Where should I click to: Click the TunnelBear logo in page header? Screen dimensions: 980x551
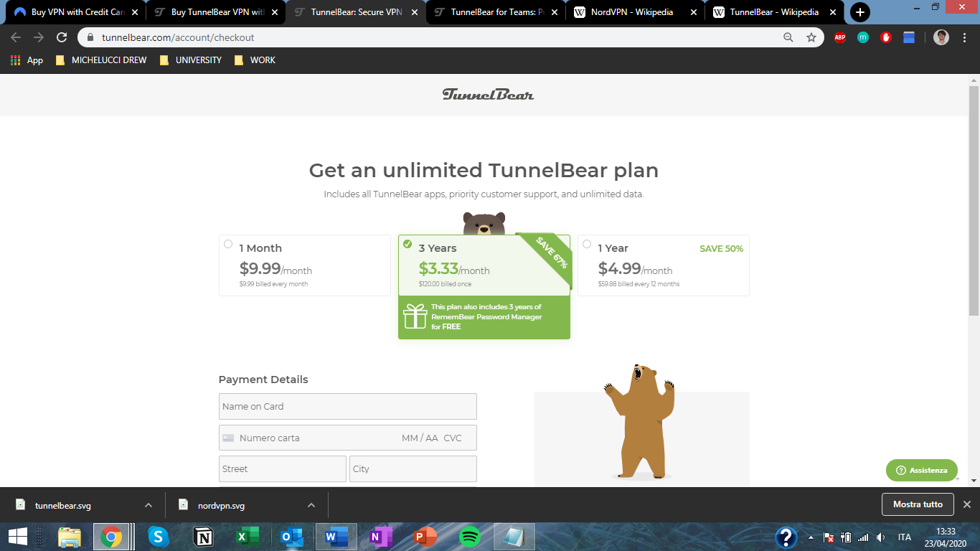point(488,95)
